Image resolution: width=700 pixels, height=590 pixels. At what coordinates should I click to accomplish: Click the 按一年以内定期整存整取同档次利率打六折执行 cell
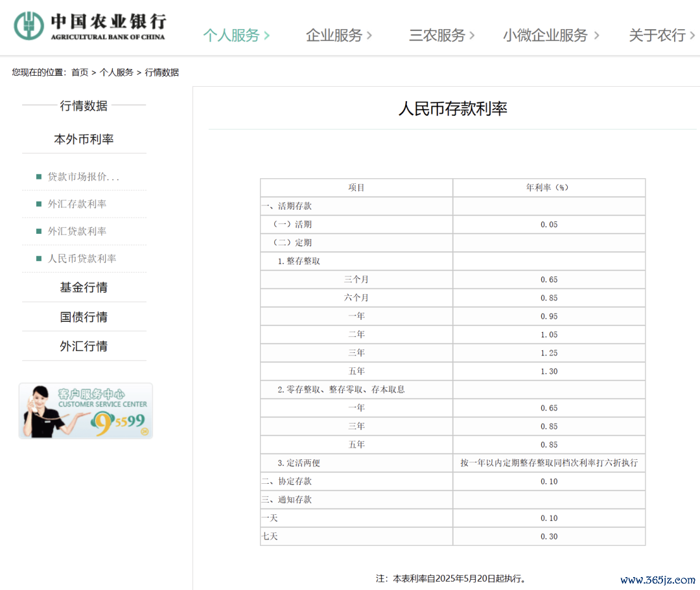549,463
